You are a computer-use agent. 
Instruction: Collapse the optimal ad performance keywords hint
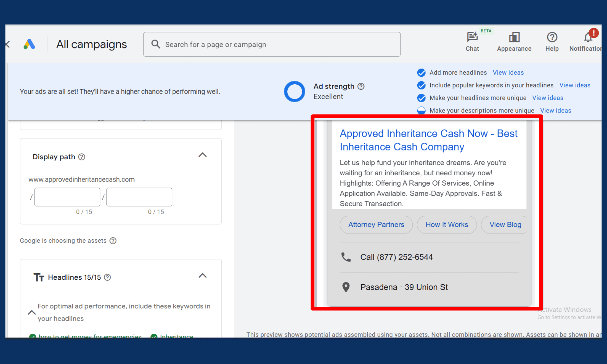point(32,312)
